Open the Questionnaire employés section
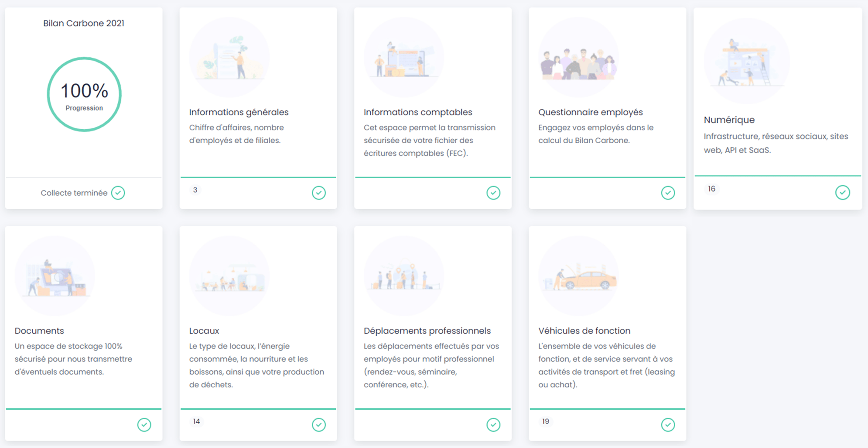The image size is (868, 448). (591, 112)
